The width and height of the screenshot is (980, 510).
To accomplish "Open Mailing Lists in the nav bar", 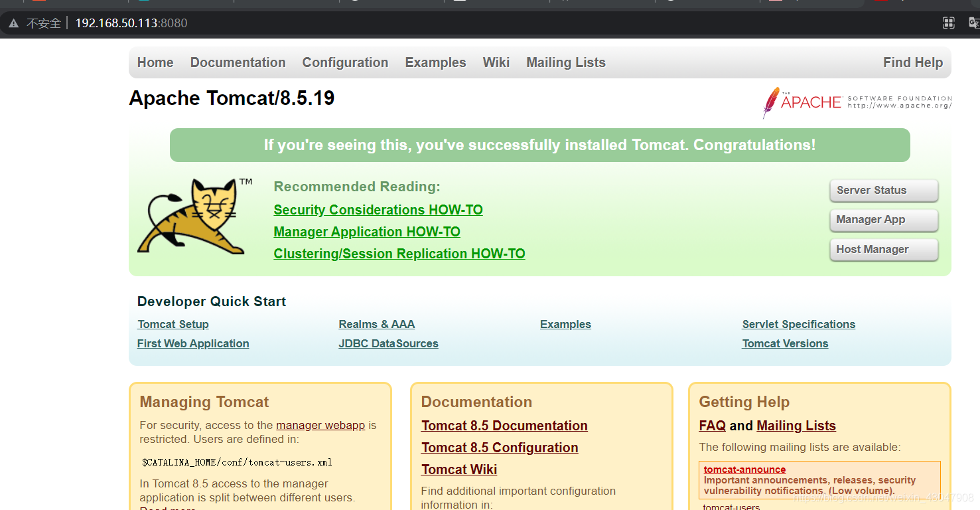I will tap(566, 62).
